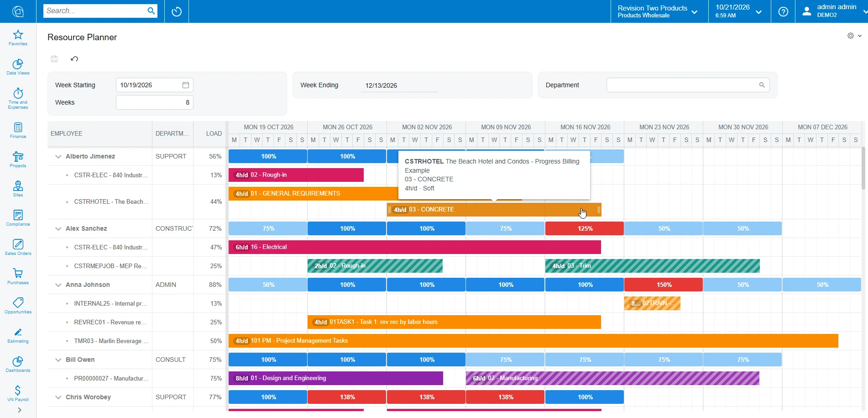
Task: Open the Estimating workspace
Action: [18, 335]
